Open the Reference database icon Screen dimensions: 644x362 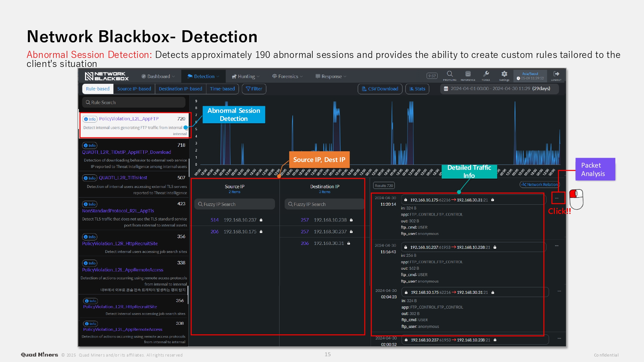[x=468, y=74]
